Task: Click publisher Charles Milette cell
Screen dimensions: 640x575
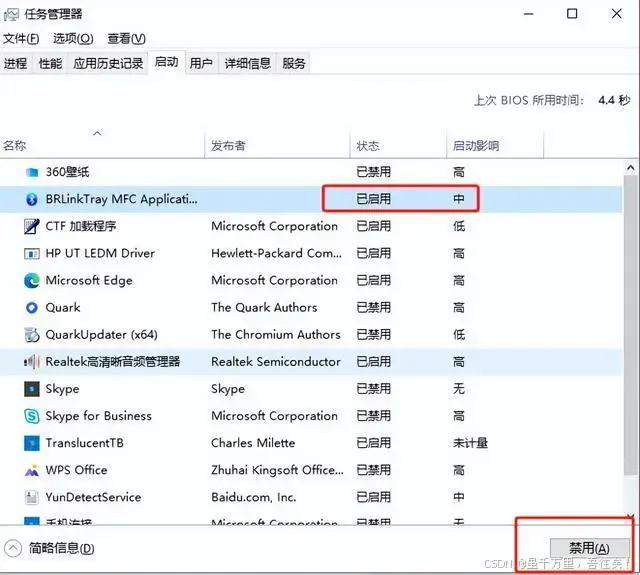Action: point(253,443)
